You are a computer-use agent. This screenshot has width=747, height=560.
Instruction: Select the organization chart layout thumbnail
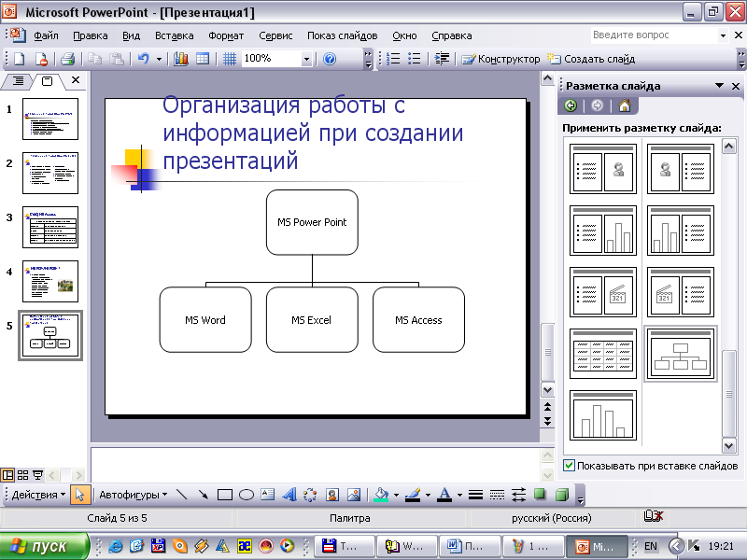pyautogui.click(x=681, y=354)
